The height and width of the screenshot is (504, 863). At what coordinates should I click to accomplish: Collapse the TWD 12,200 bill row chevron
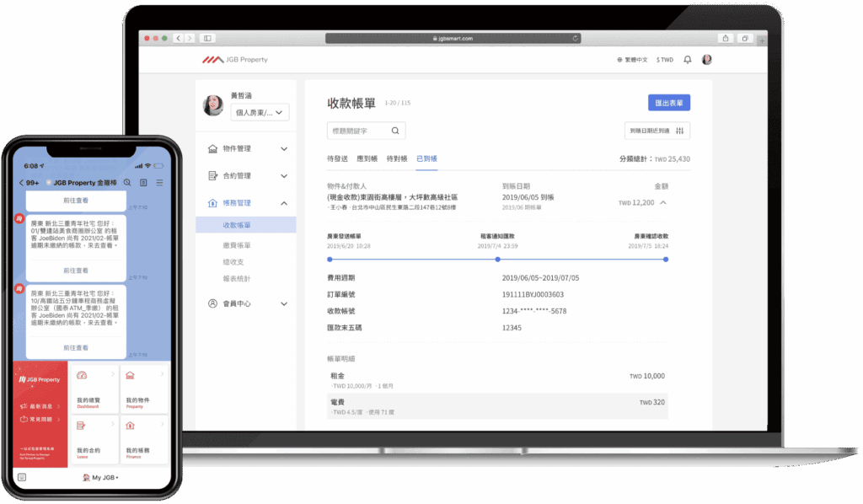tap(663, 202)
